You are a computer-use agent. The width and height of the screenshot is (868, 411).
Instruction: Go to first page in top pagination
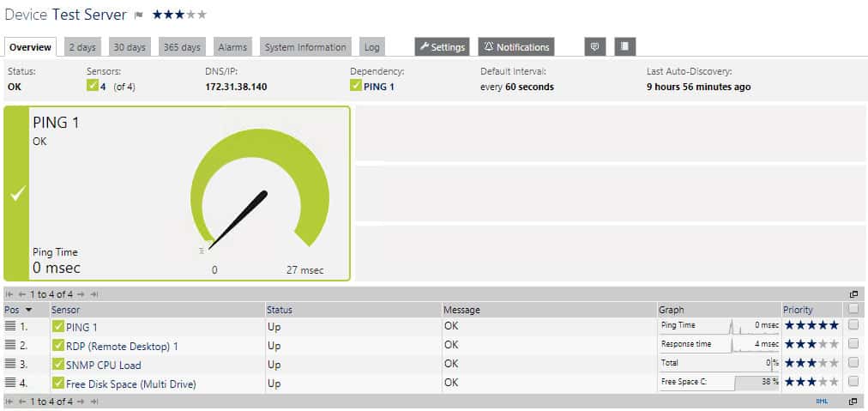9,294
